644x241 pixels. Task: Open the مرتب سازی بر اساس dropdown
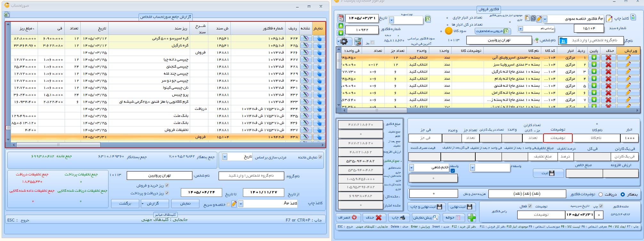pos(225,157)
